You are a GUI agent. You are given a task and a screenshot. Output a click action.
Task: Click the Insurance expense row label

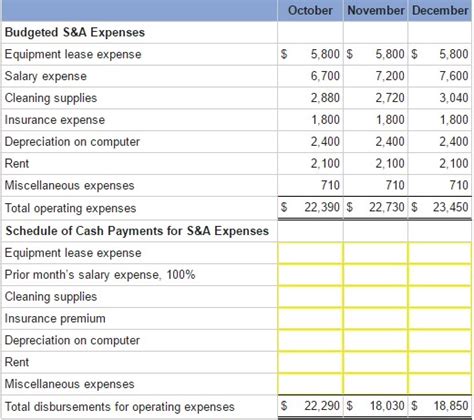click(55, 120)
